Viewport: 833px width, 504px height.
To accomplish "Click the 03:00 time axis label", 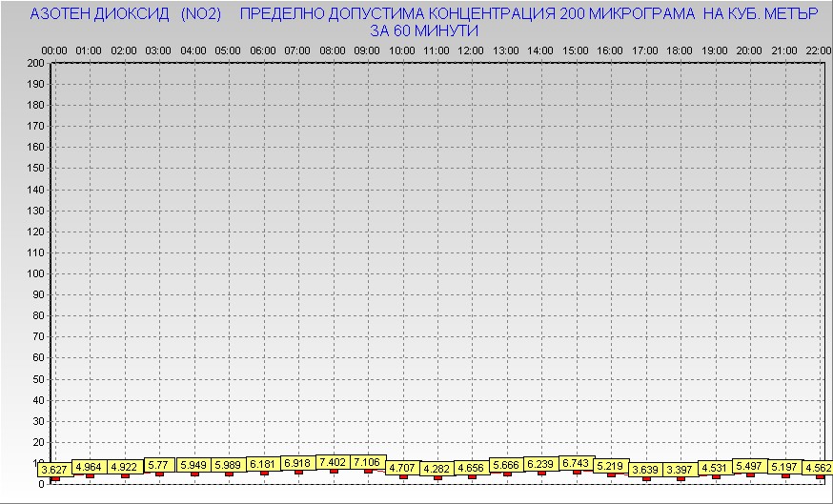I will pos(158,50).
